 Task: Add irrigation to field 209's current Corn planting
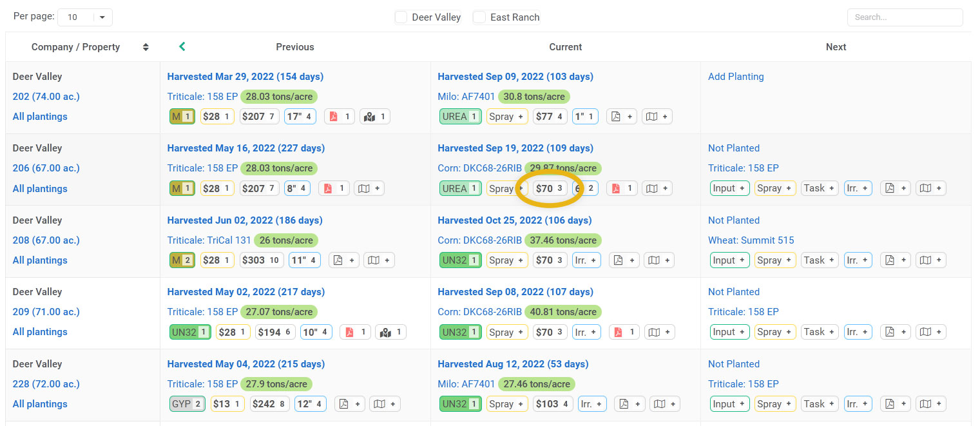click(x=586, y=332)
